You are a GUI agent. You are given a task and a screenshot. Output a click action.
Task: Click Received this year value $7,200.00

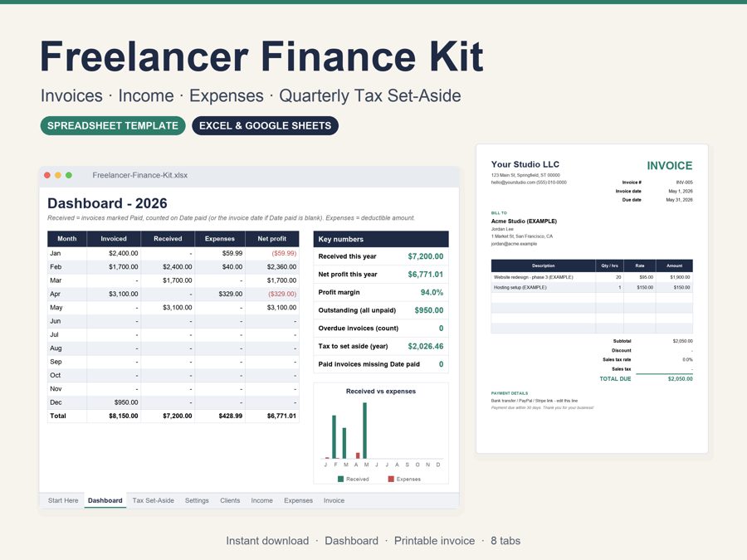[426, 256]
